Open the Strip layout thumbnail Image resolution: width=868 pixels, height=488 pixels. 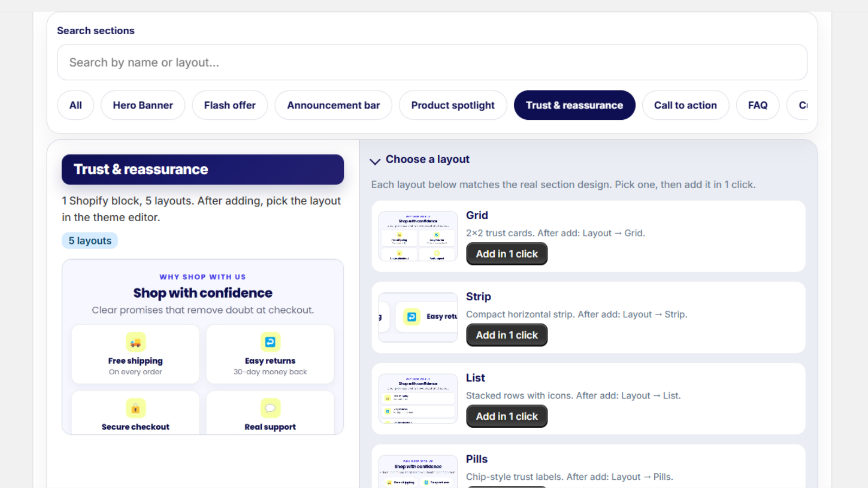pyautogui.click(x=418, y=318)
